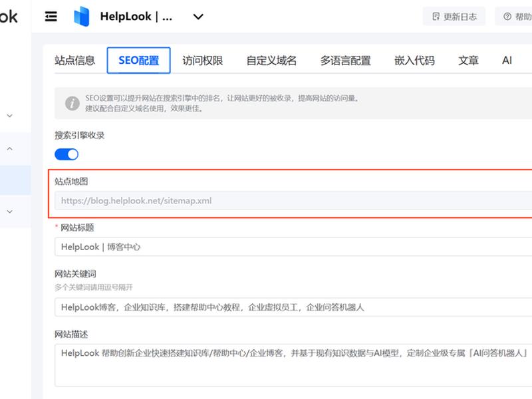
Task: Switch to the 多语言配置 tab
Action: pos(345,61)
